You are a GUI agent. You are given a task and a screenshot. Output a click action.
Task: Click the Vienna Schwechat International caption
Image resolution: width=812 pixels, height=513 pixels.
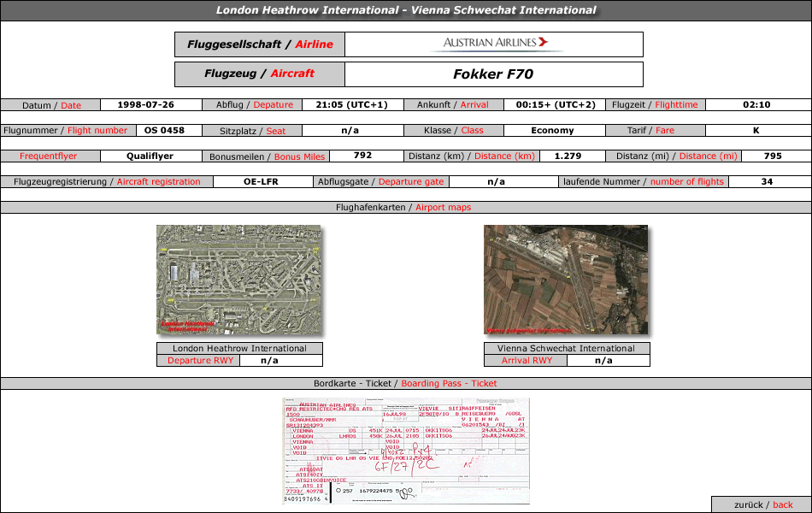tap(567, 348)
